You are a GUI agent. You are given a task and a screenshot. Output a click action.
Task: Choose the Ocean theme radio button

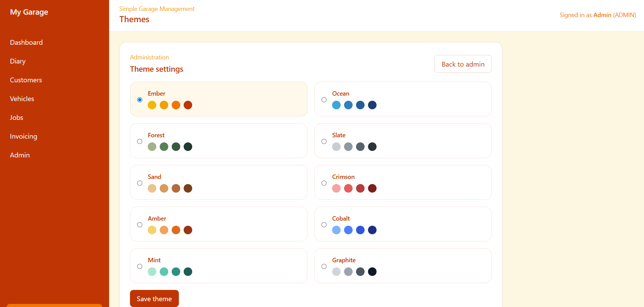click(324, 100)
